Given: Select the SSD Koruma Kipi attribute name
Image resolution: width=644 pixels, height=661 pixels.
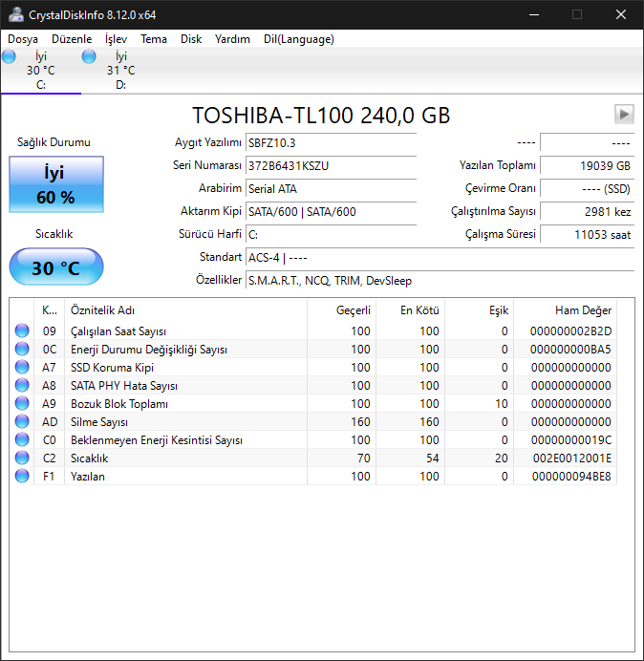Looking at the screenshot, I should (x=112, y=368).
